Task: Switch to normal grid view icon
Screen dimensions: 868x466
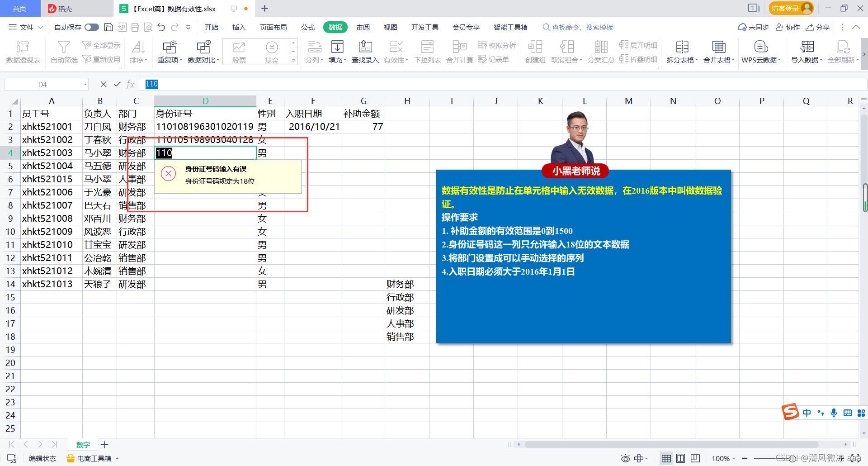Action: coord(666,458)
